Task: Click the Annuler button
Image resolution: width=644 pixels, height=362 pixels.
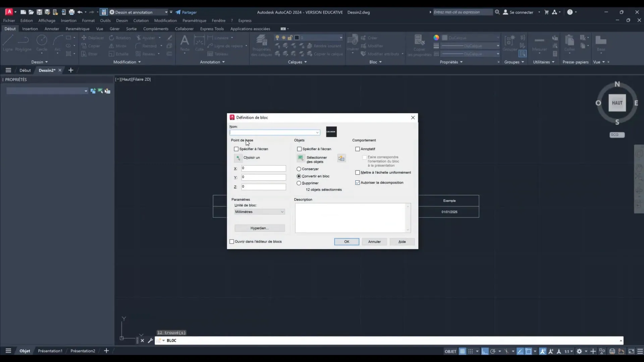Action: point(374,242)
